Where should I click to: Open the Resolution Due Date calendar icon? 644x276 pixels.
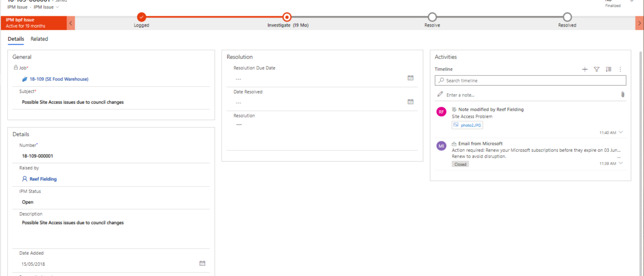pyautogui.click(x=410, y=78)
